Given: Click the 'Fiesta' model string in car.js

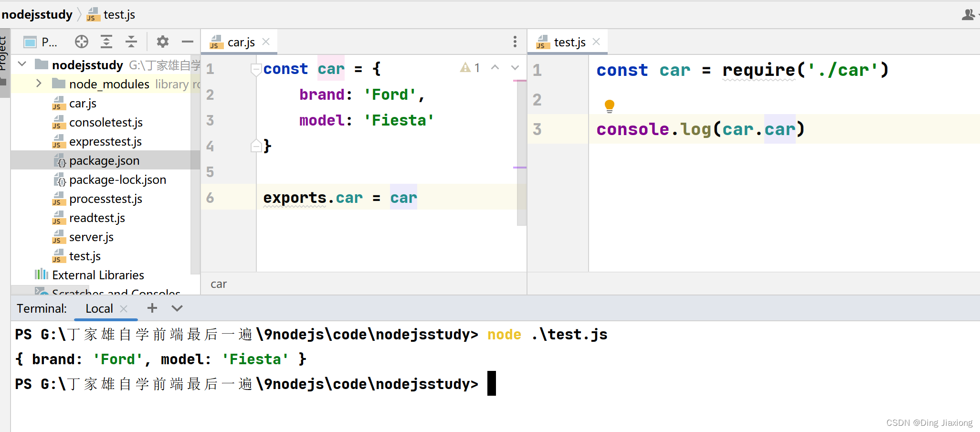Looking at the screenshot, I should click(399, 120).
